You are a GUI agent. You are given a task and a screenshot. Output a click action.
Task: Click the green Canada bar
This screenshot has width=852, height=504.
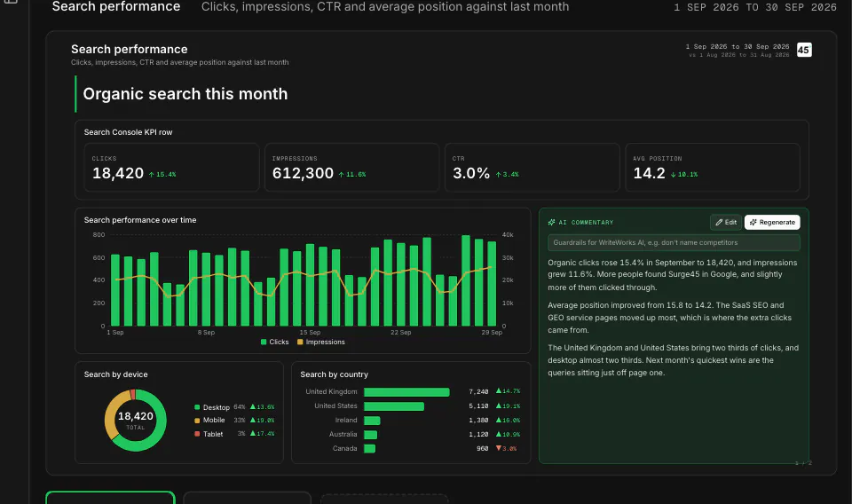point(369,449)
